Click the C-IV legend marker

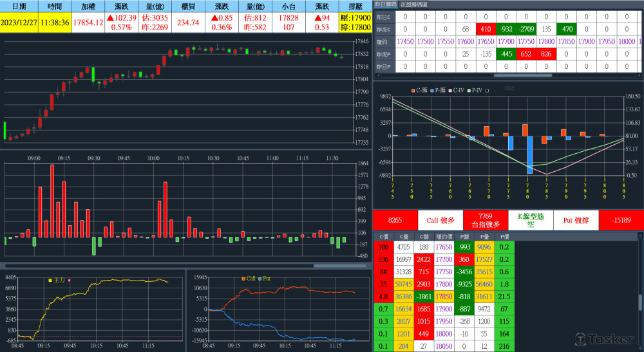pyautogui.click(x=450, y=90)
